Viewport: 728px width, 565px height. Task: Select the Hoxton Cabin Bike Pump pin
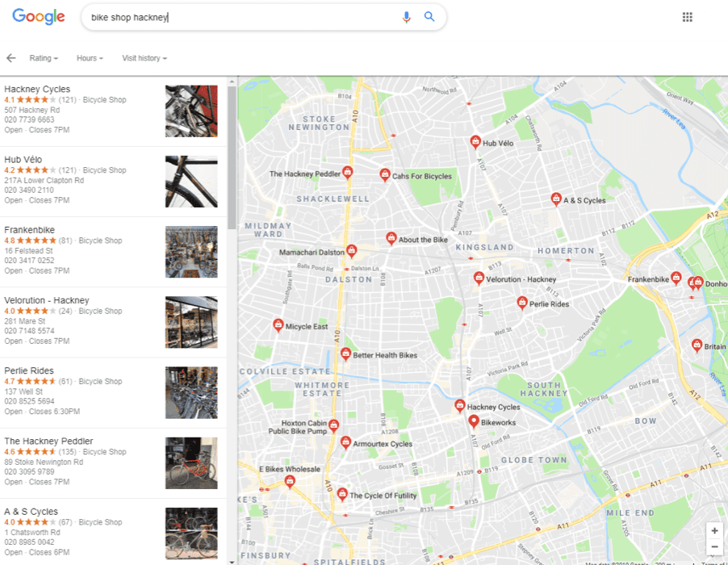(x=333, y=425)
